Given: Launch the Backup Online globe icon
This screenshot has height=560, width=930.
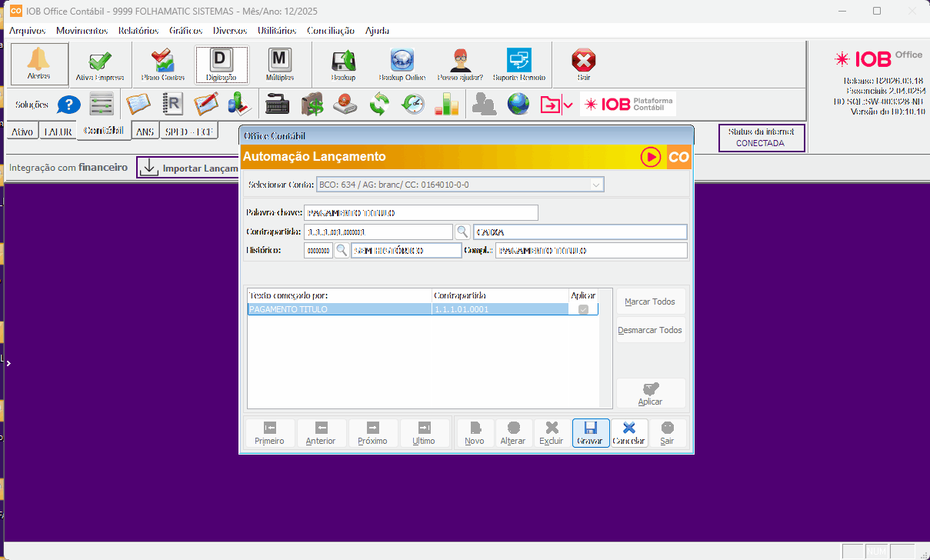Looking at the screenshot, I should (x=402, y=62).
